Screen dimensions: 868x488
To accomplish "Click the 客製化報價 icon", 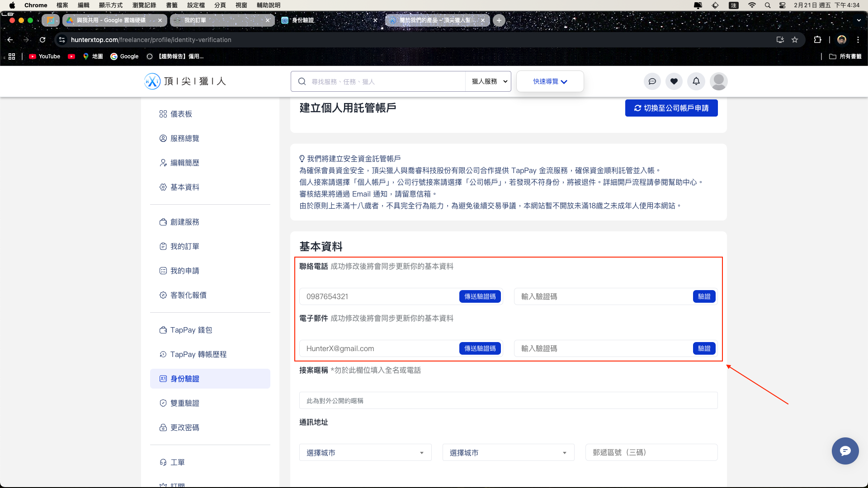I will (x=163, y=295).
